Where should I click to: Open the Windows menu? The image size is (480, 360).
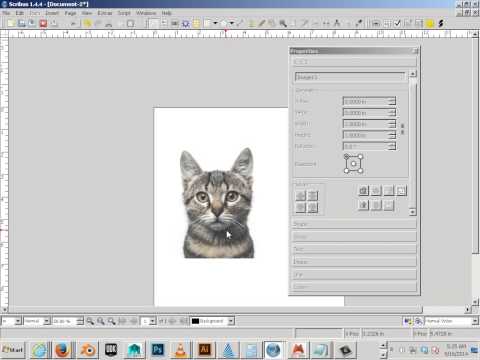pyautogui.click(x=146, y=13)
